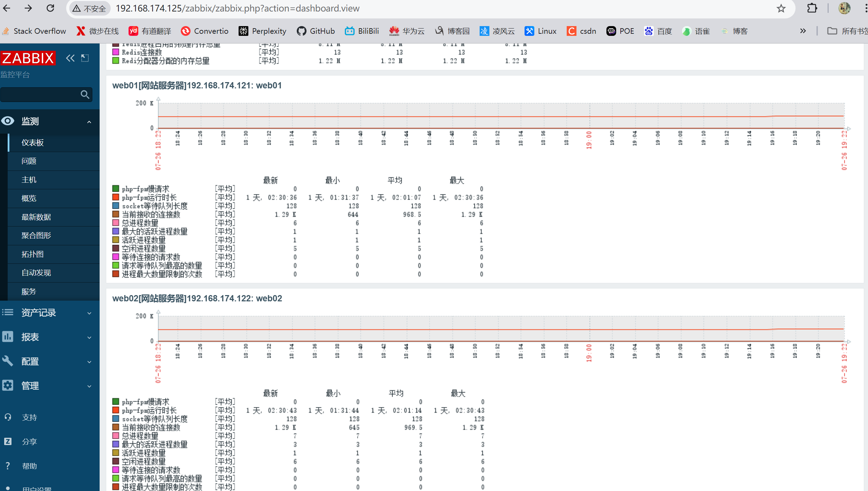The width and height of the screenshot is (868, 491).
Task: Bookmark this page with the star icon
Action: pos(781,8)
